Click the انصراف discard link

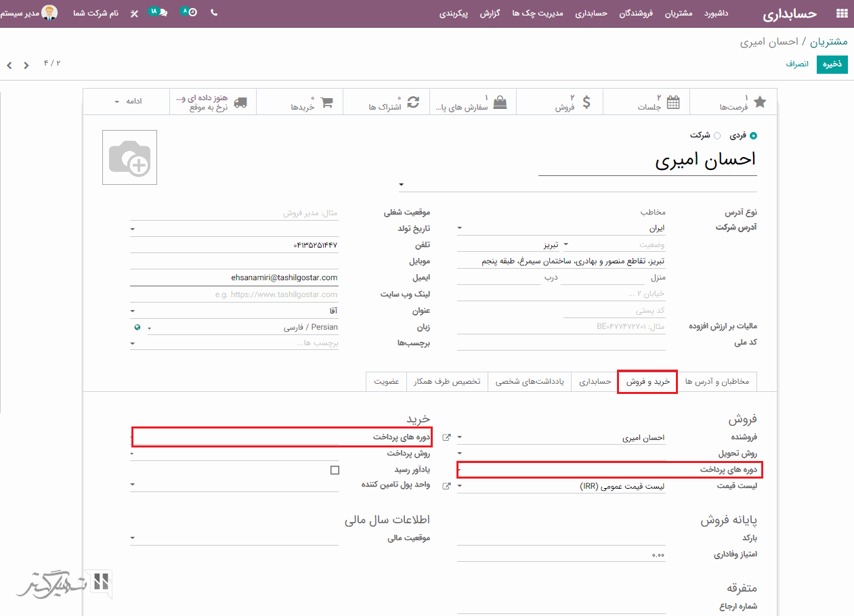pos(797,64)
